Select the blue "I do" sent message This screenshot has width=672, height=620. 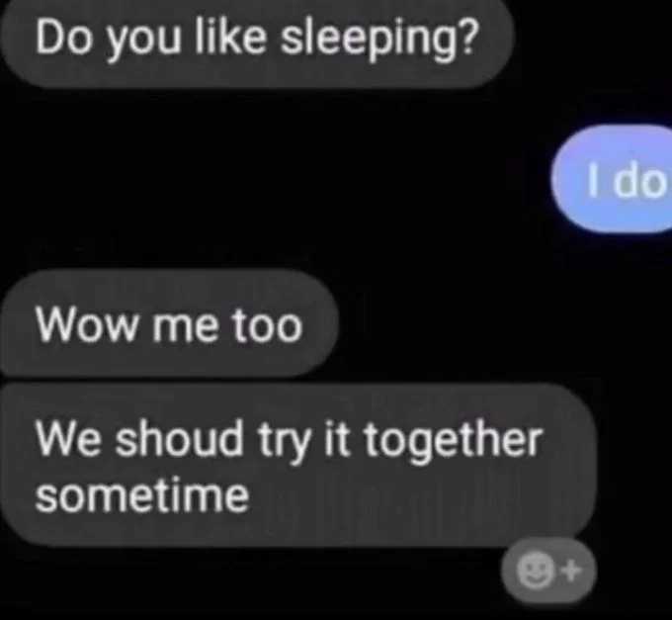point(612,178)
